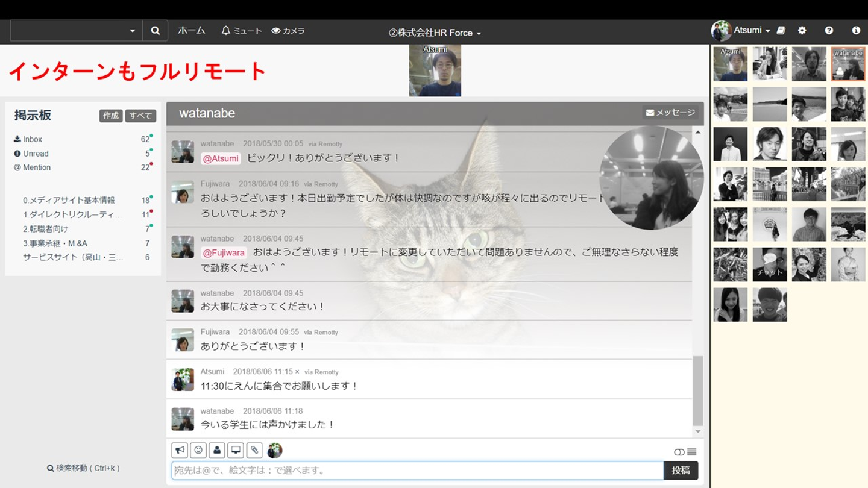
Task: Click the Atsumi profile avatar in the top bar
Action: 721,31
